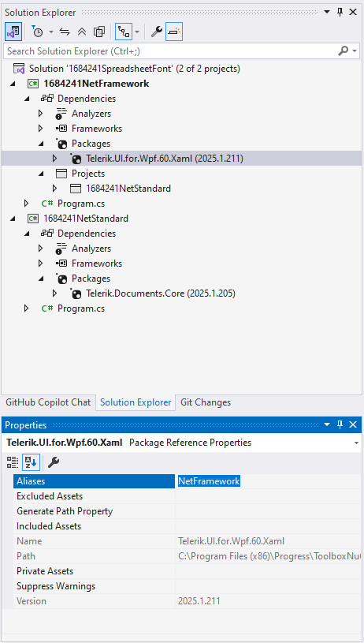This screenshot has height=643, width=364.
Task: Switch Properties grid to Categorized view
Action: click(x=13, y=462)
